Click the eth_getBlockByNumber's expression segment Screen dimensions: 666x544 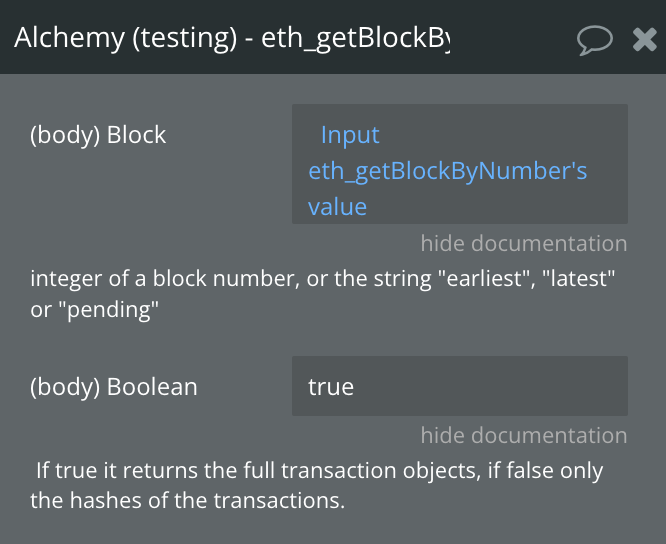[448, 171]
